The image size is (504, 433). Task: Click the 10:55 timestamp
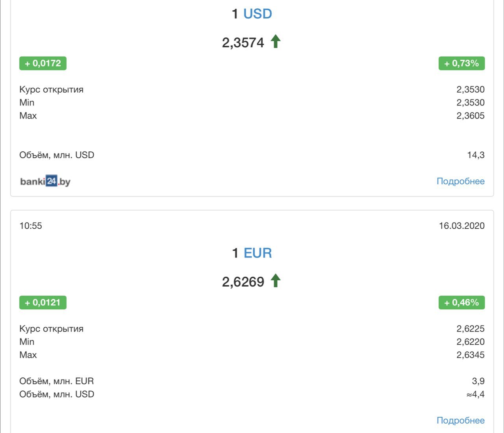tap(31, 226)
